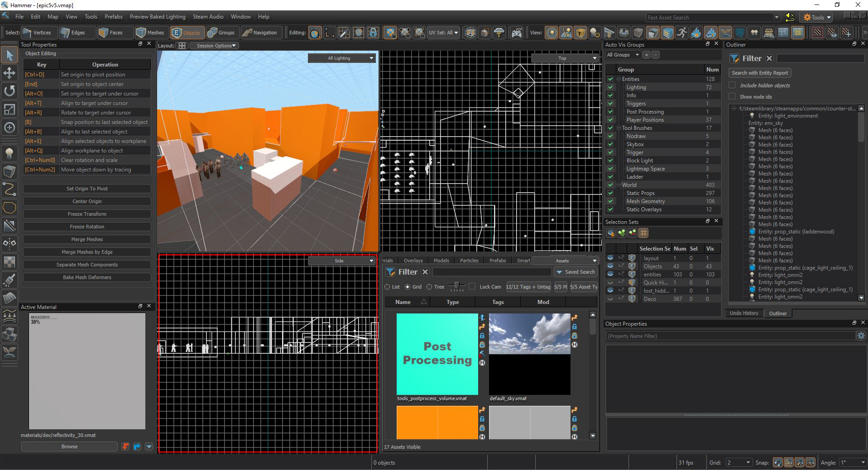
Task: Toggle the padlock editing icon
Action: (373, 33)
